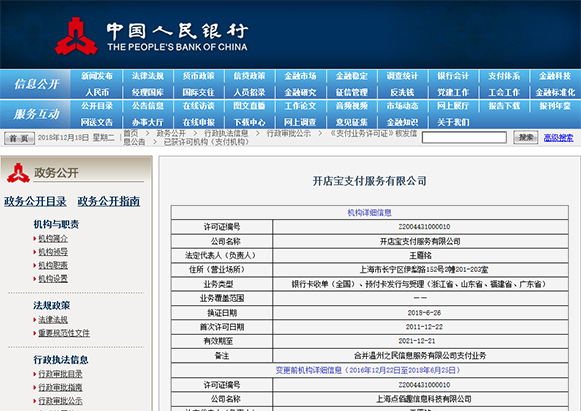Open the 机构设置 sidebar link
Screen dimensions: 581x411
53,278
